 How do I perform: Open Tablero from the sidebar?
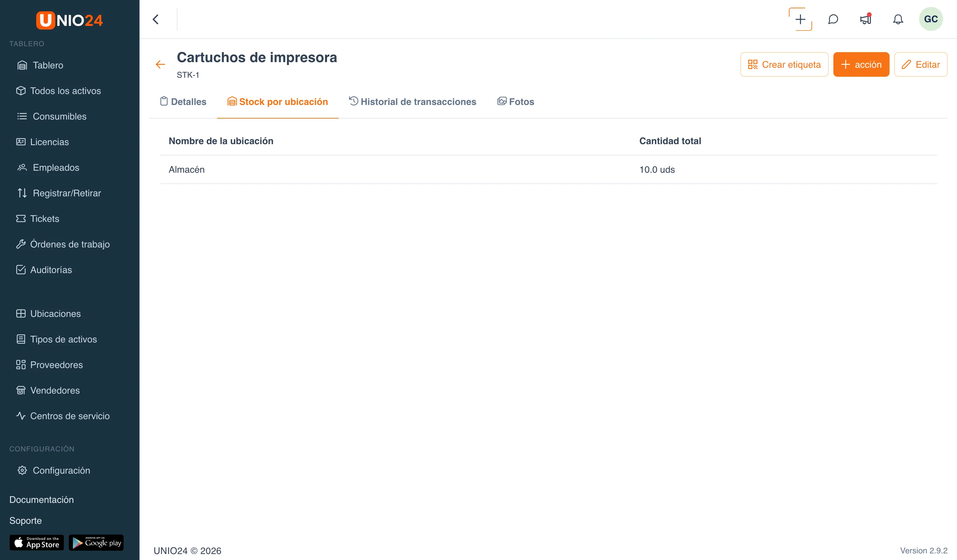pyautogui.click(x=48, y=65)
